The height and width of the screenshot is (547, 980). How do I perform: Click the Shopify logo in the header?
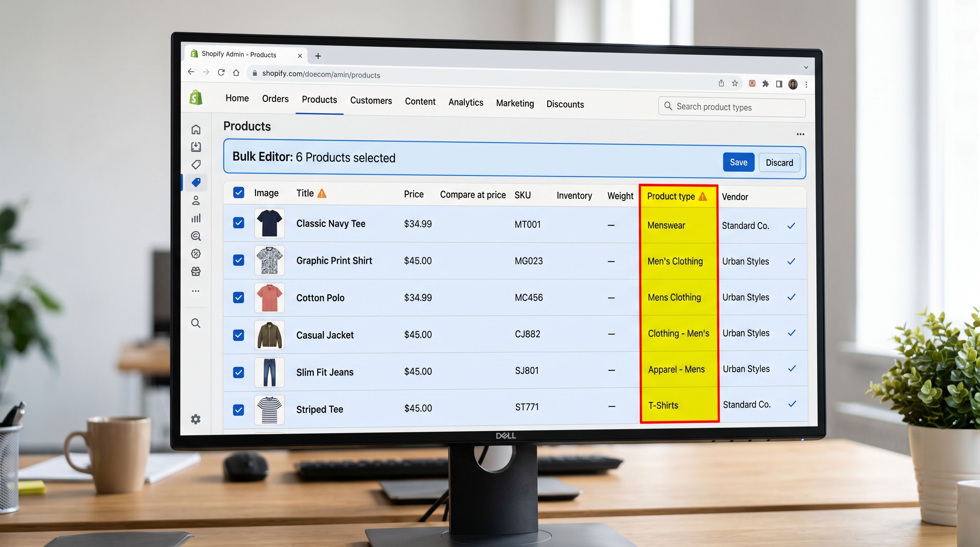196,98
